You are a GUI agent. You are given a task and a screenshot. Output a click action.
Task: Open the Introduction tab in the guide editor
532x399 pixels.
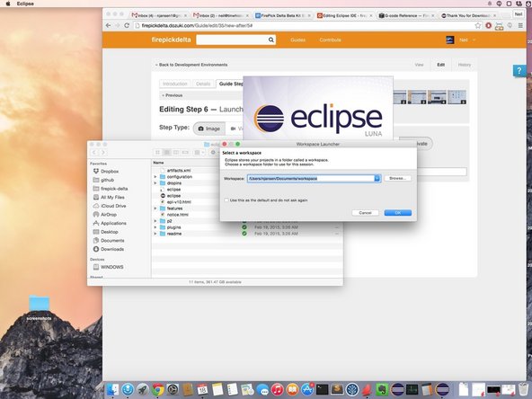[174, 84]
